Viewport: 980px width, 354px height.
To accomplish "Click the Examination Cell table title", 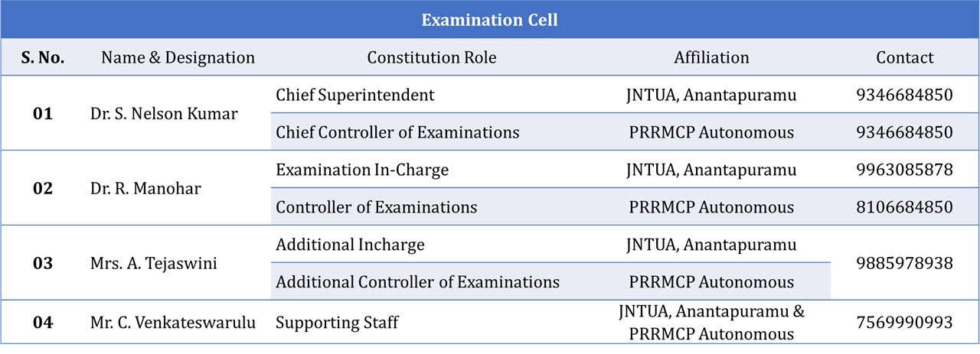I will click(x=490, y=20).
